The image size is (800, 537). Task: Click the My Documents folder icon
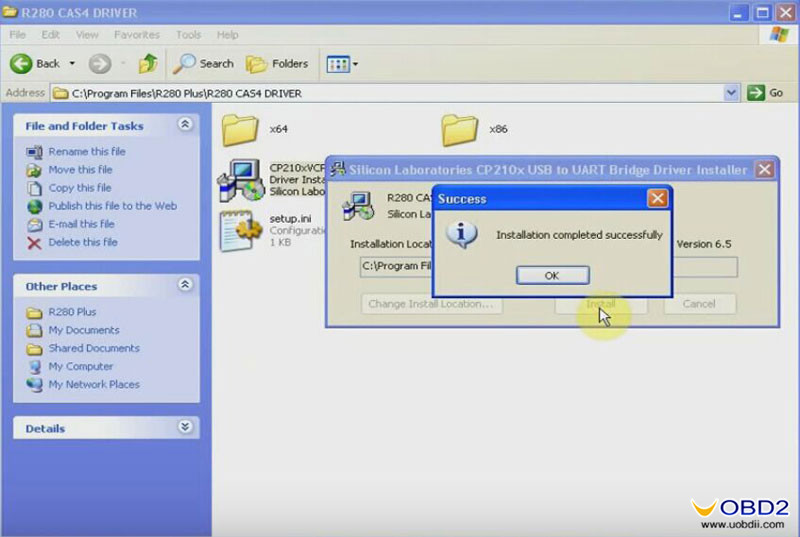tap(34, 330)
